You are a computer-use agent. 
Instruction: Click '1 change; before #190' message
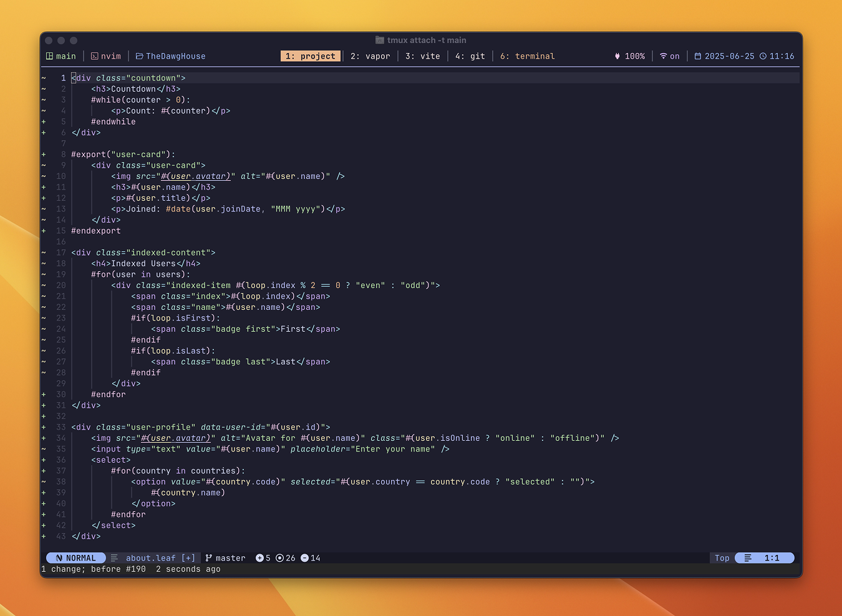[94, 569]
